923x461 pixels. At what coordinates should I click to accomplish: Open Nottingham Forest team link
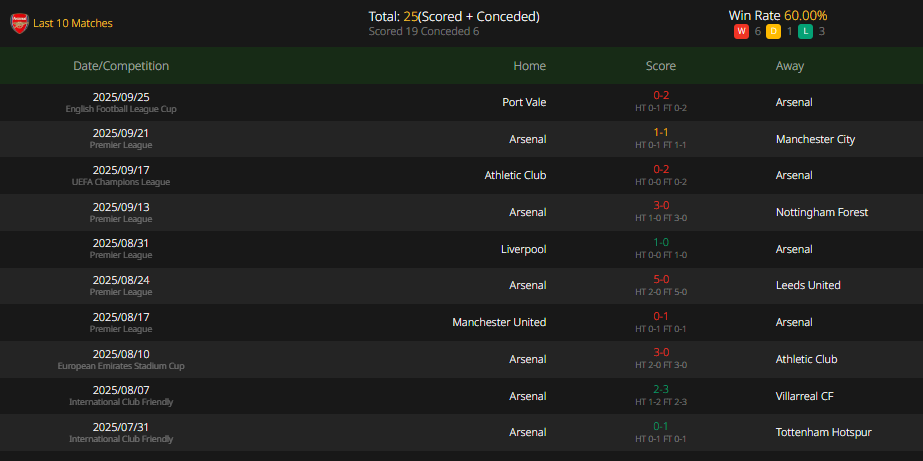pyautogui.click(x=822, y=213)
